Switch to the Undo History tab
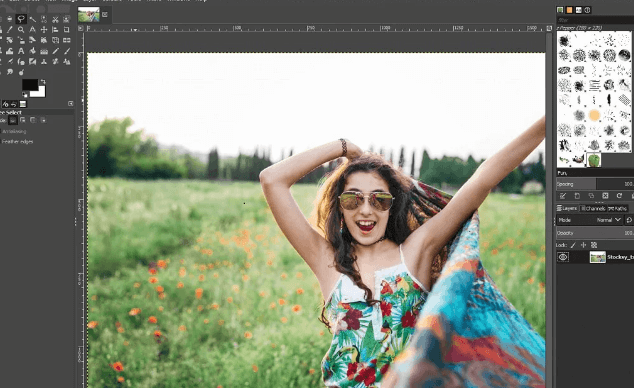The height and width of the screenshot is (388, 634). (x=14, y=104)
